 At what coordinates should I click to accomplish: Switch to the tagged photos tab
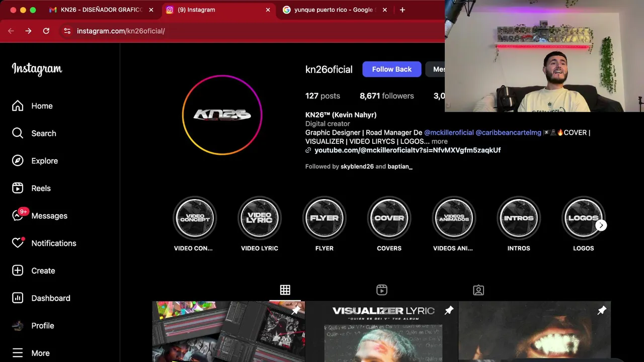click(x=478, y=290)
